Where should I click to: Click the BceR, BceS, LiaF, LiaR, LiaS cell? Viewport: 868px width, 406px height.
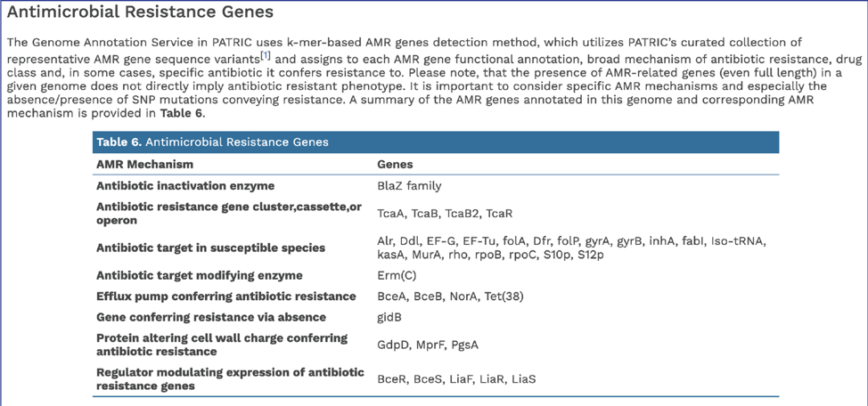coord(456,379)
